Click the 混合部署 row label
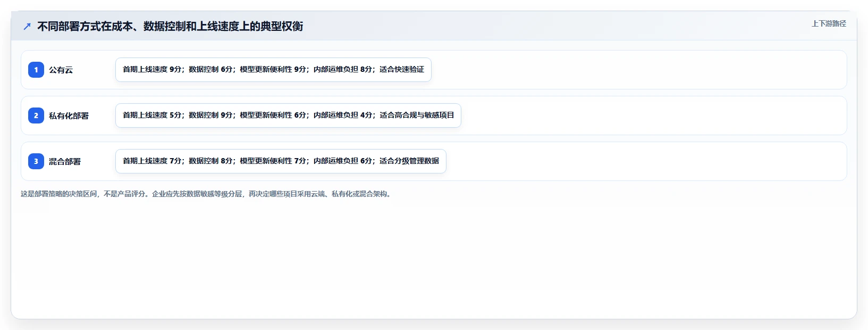 pos(65,161)
